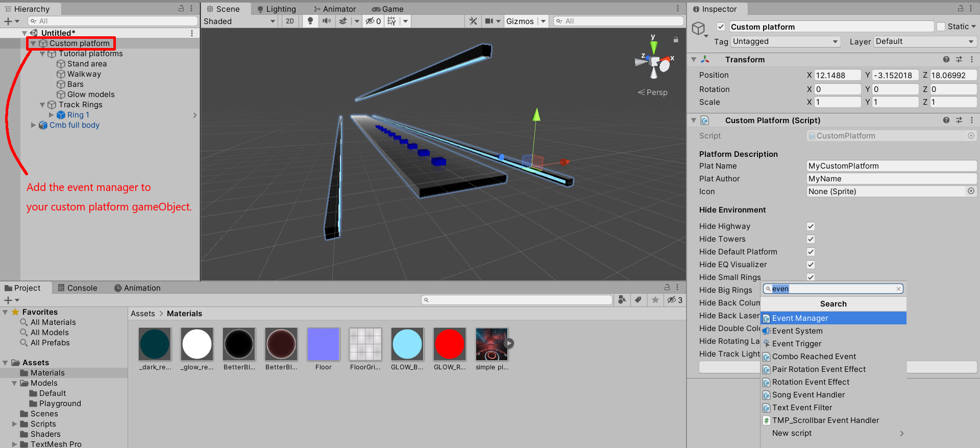The image size is (980, 448).
Task: Enable the Static checkbox
Action: 941,27
